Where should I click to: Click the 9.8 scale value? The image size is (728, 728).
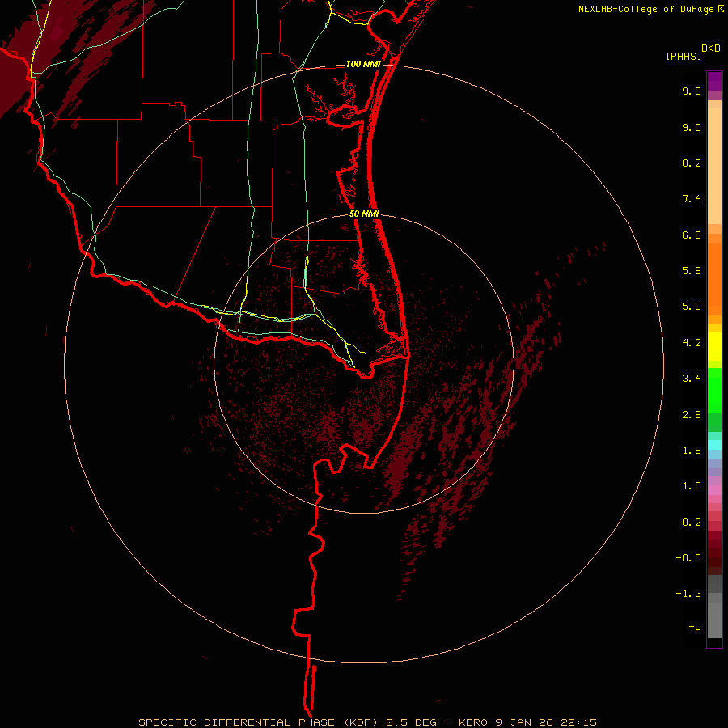tap(692, 91)
